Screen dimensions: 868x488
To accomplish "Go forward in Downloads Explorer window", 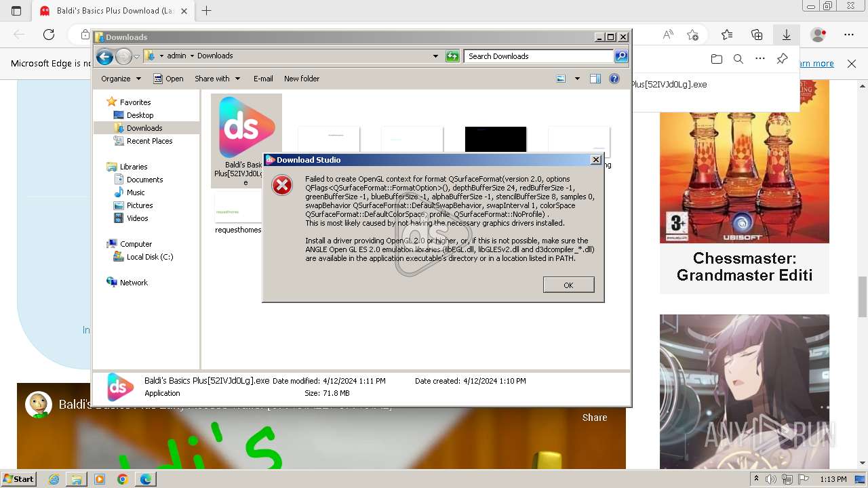I will [x=123, y=57].
